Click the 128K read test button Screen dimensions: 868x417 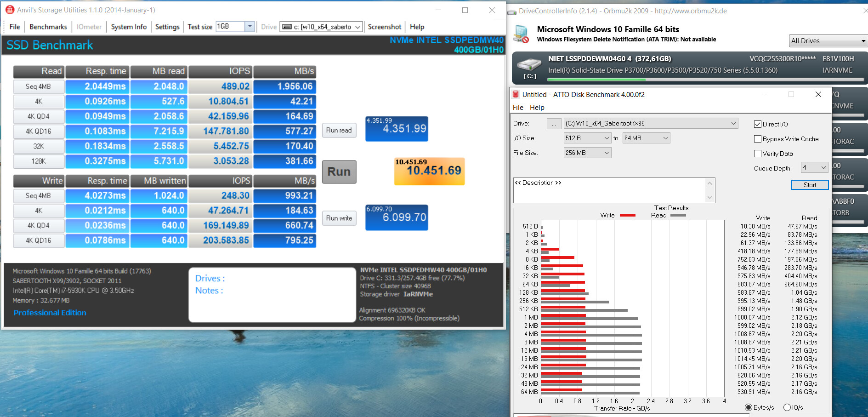(x=39, y=161)
